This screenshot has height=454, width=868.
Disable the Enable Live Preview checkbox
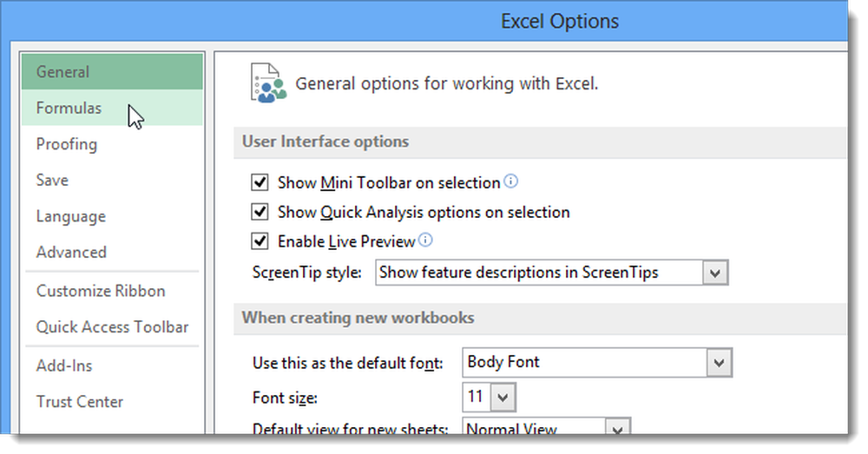pyautogui.click(x=260, y=240)
